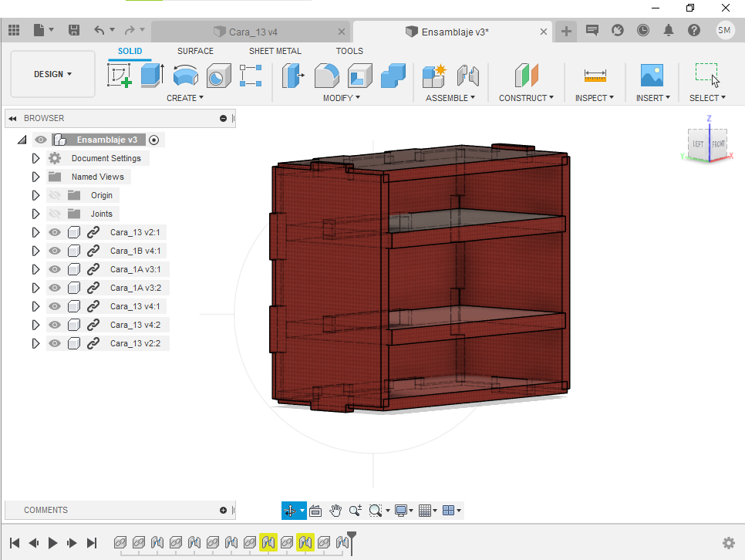Select the Fillet tool
This screenshot has width=745, height=560.
pos(327,75)
